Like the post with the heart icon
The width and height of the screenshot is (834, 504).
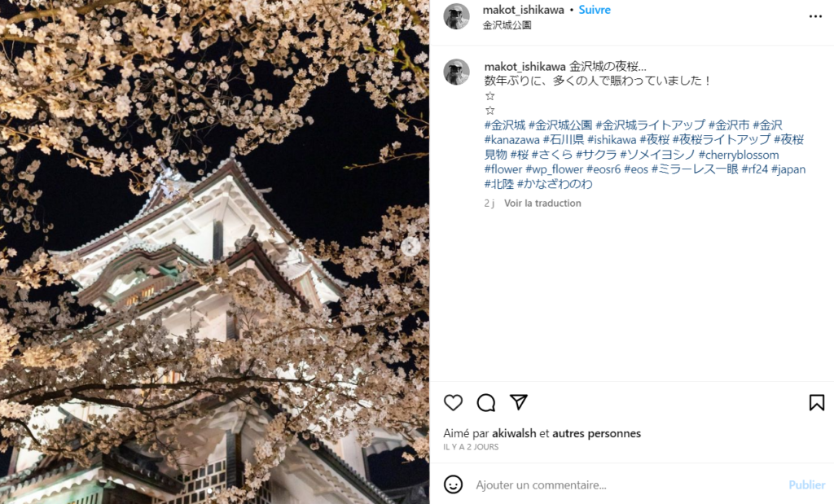(x=453, y=402)
